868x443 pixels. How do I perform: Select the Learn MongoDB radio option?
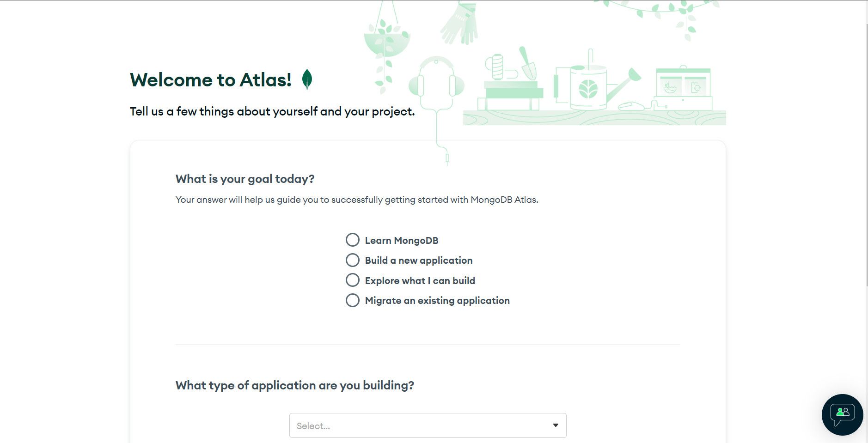pos(353,240)
